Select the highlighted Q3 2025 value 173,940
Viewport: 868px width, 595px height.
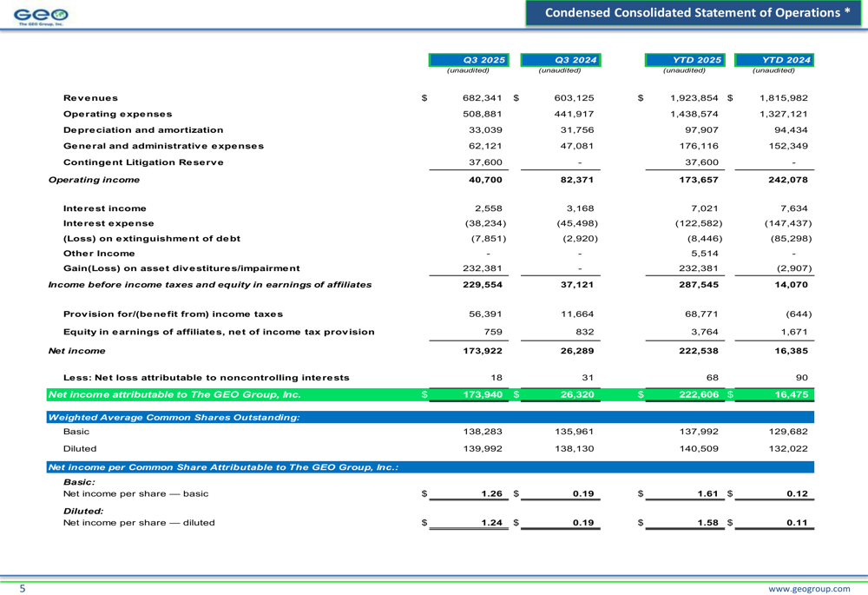coord(482,395)
